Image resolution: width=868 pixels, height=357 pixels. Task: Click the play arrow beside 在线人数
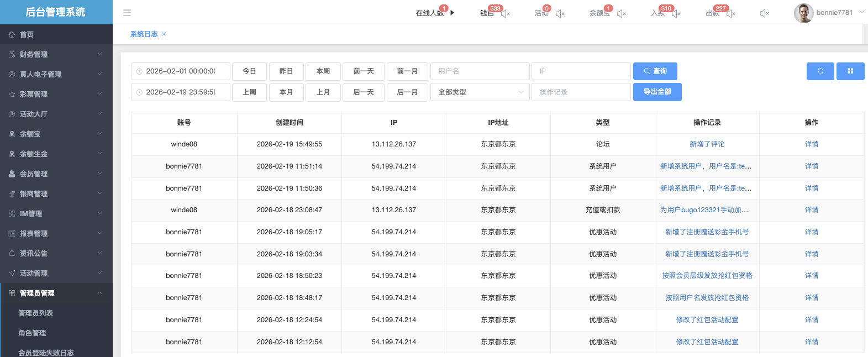click(452, 13)
